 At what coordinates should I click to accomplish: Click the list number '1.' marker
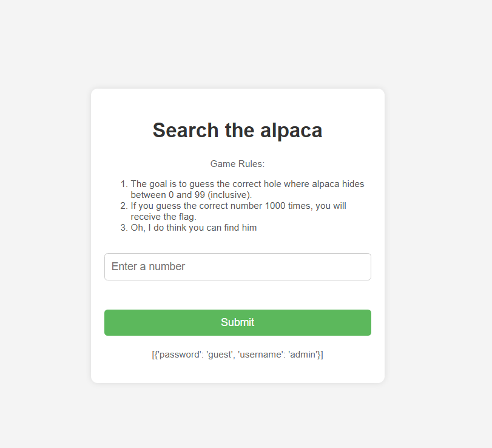click(x=124, y=184)
